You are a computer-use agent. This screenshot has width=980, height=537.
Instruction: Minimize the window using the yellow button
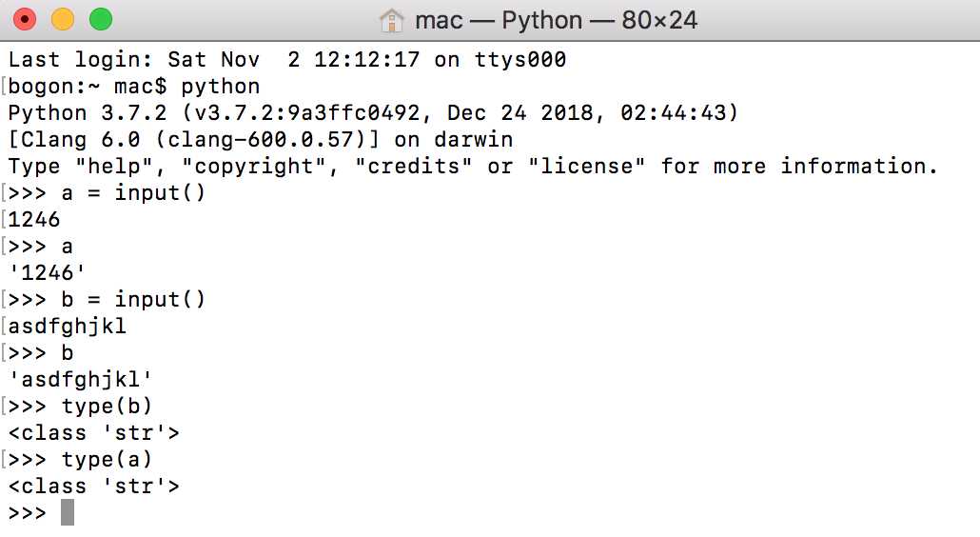tap(63, 19)
